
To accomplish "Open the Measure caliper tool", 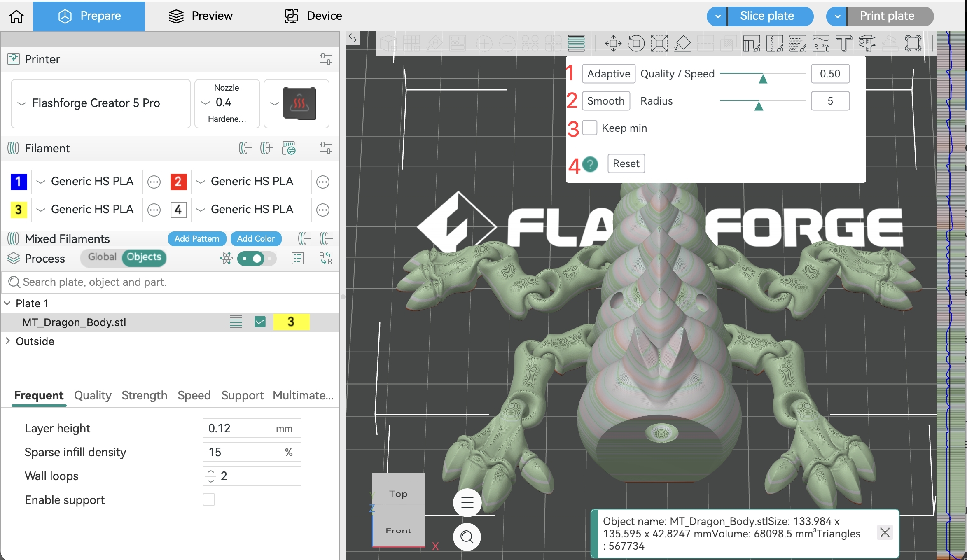I will (x=867, y=43).
